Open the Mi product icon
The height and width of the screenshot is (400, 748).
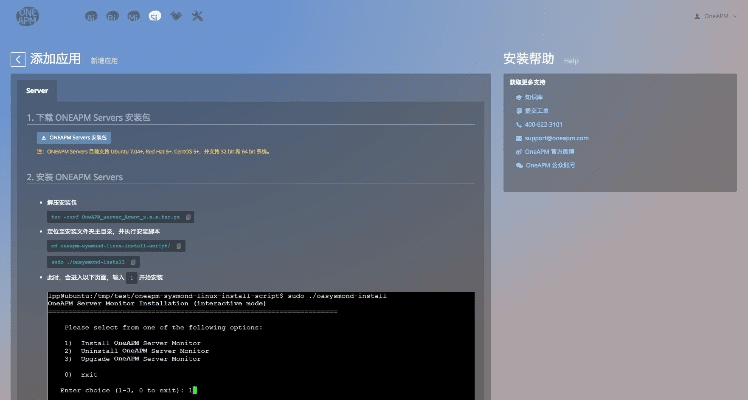133,17
